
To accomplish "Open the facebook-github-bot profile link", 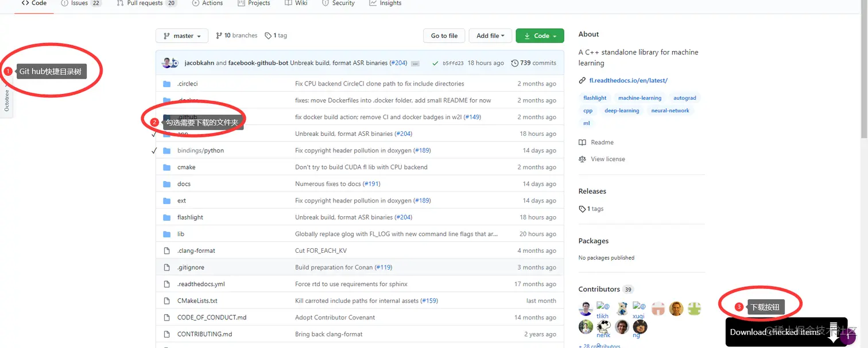I will click(258, 63).
